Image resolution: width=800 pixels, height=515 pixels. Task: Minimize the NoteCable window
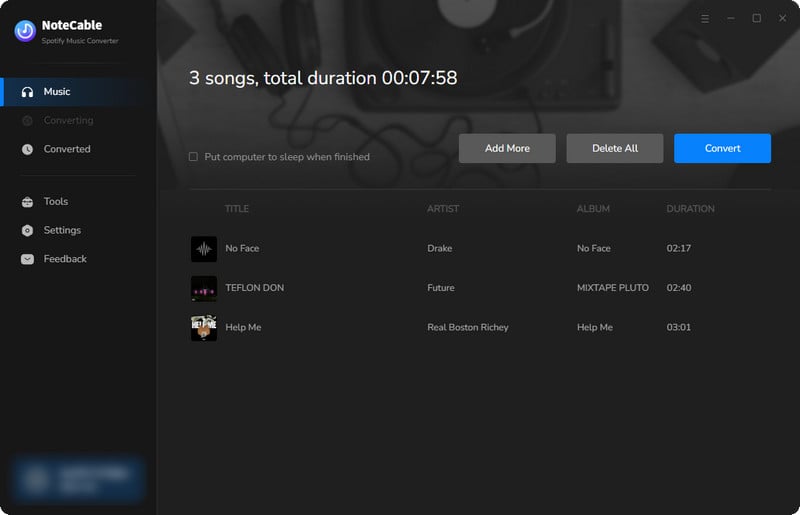[x=731, y=18]
